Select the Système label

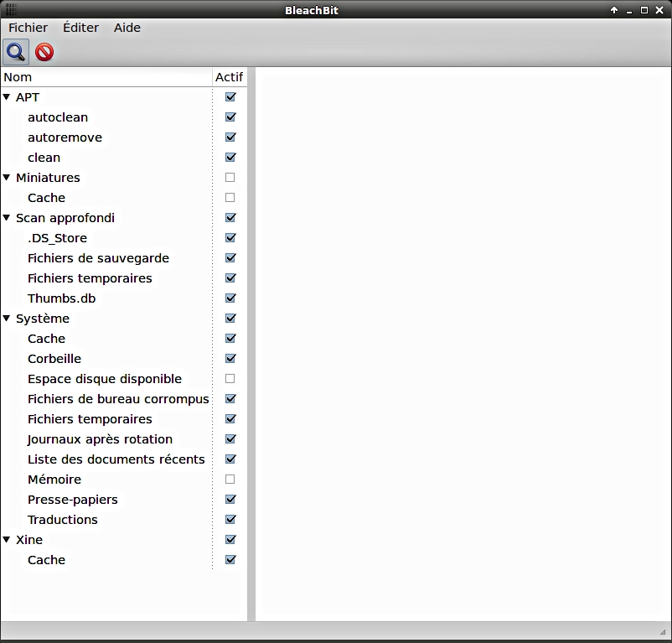click(43, 319)
